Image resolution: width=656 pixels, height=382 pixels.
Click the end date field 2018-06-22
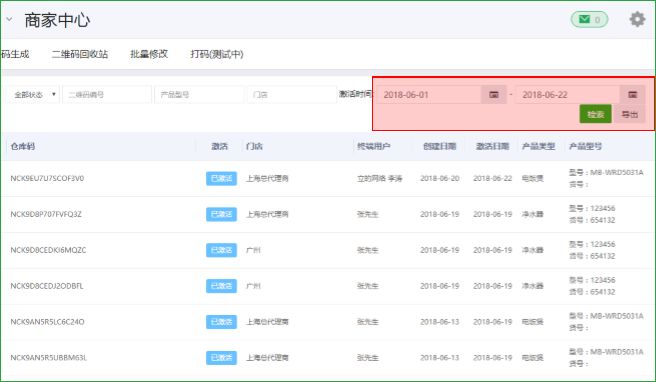(568, 95)
